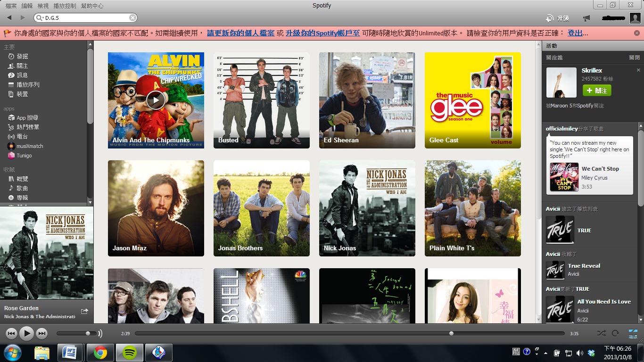Close the activity feed via 關閉

(x=635, y=58)
